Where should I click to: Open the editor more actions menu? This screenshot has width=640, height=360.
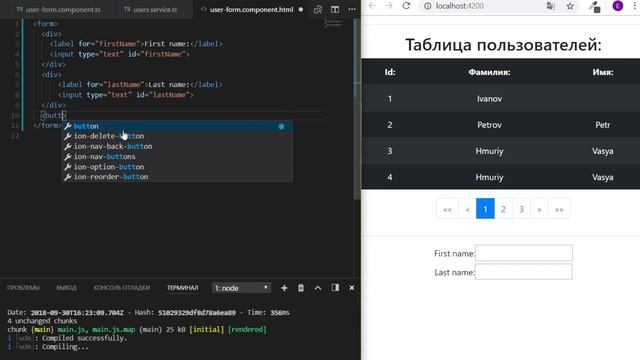pos(352,9)
